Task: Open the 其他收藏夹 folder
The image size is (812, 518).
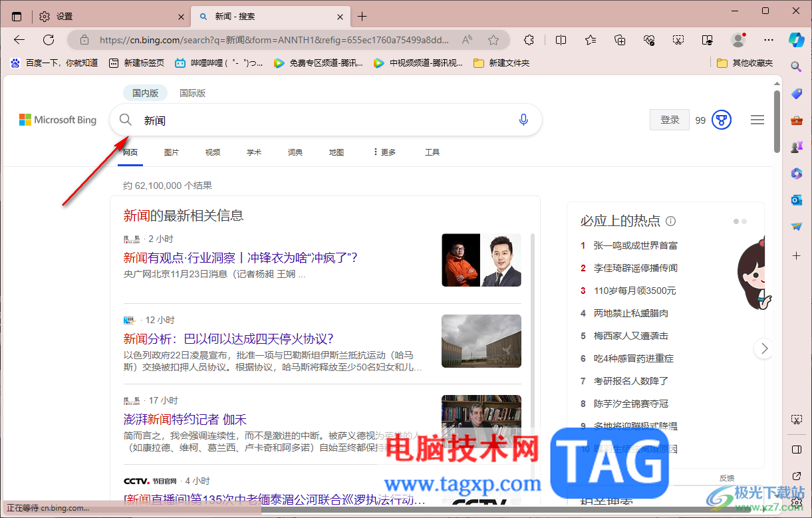Action: click(745, 63)
